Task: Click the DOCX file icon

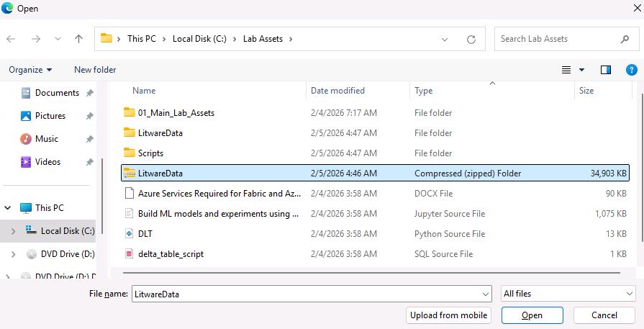Action: [x=130, y=193]
